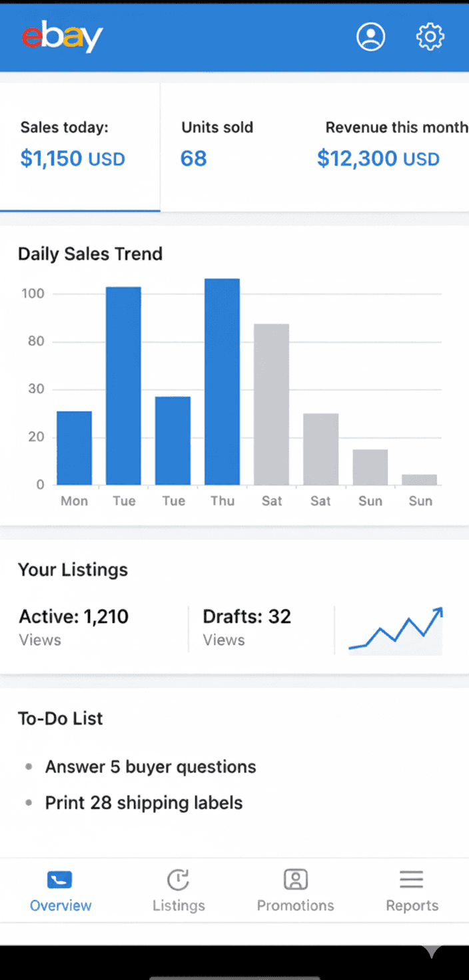The width and height of the screenshot is (469, 980).
Task: Open settings gear icon
Action: click(430, 37)
